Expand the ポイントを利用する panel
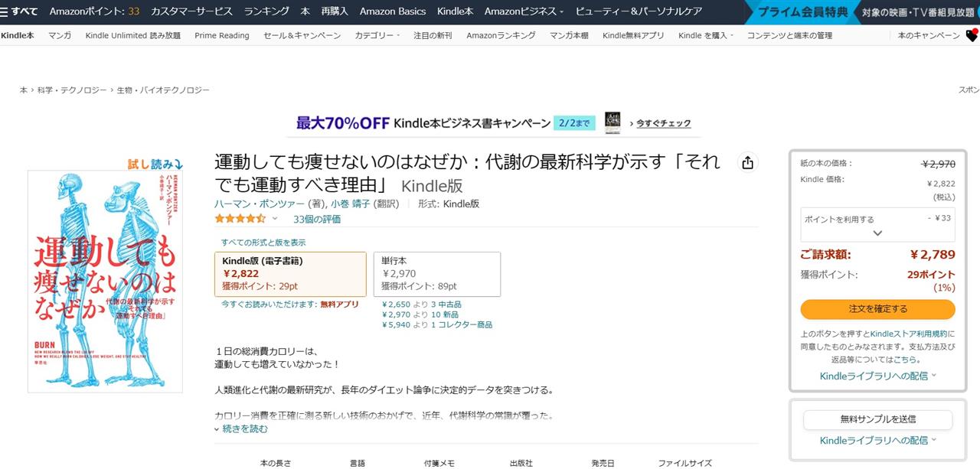Viewport: 980px width, 469px height. click(877, 225)
